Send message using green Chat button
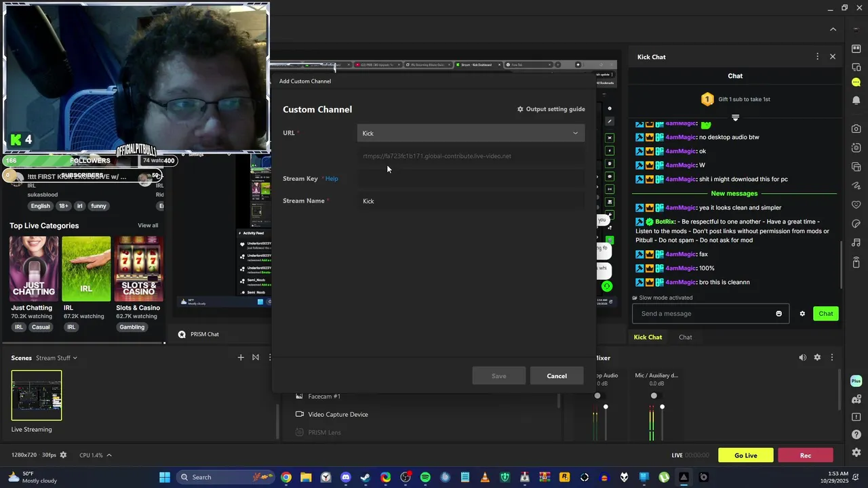Image resolution: width=868 pixels, height=488 pixels. (x=826, y=314)
